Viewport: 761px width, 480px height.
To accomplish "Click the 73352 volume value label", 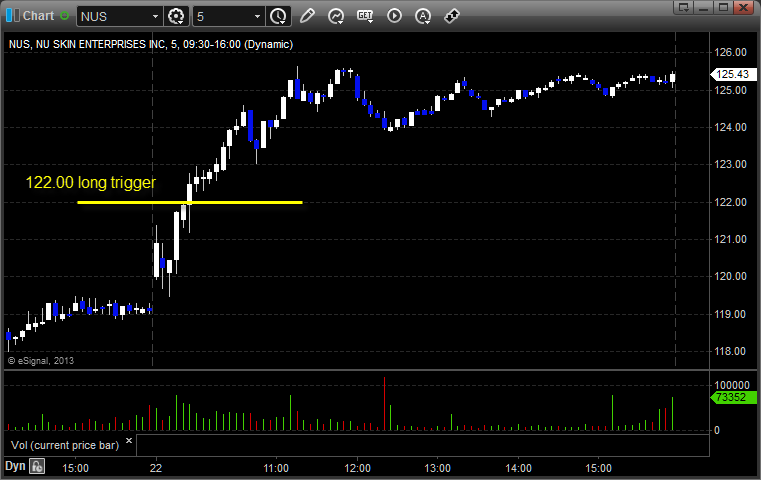I will [733, 397].
